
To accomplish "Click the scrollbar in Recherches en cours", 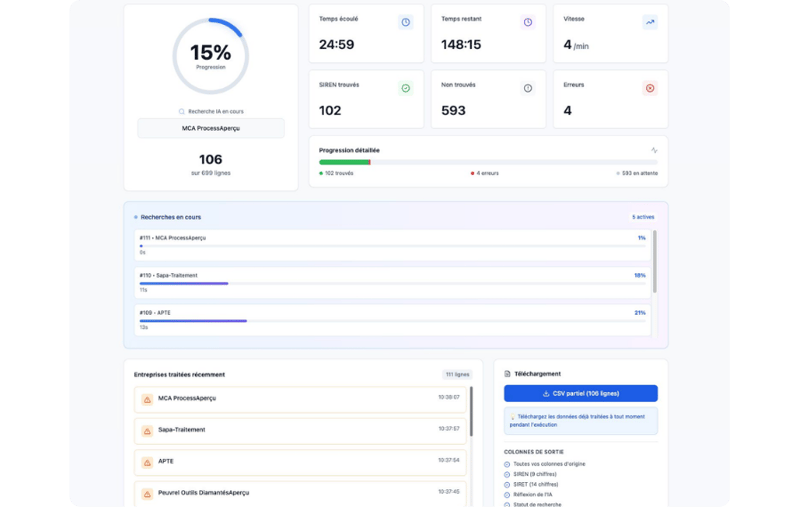I will coord(655,262).
